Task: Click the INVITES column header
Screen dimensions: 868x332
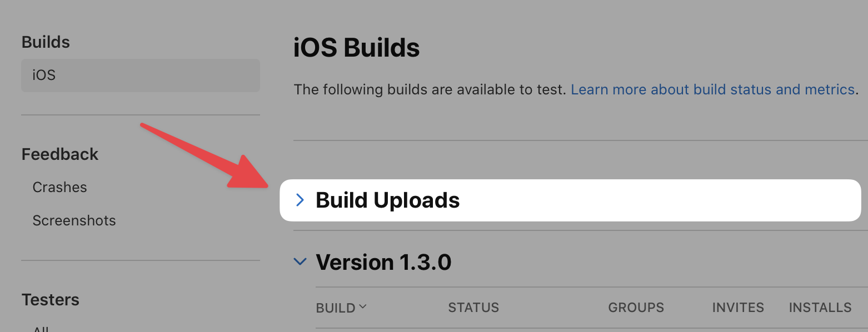Action: pyautogui.click(x=738, y=308)
